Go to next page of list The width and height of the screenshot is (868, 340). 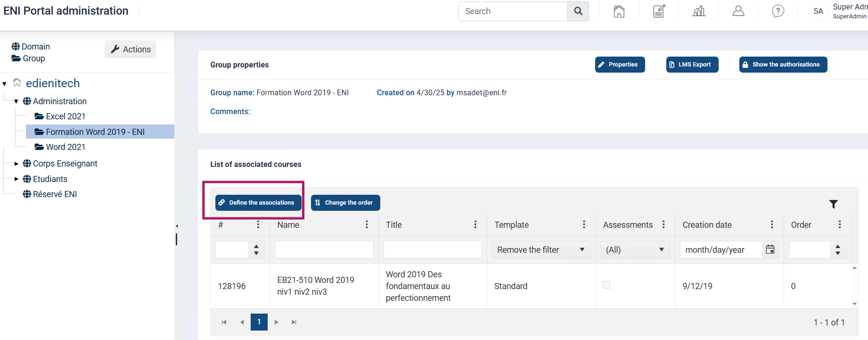(277, 322)
